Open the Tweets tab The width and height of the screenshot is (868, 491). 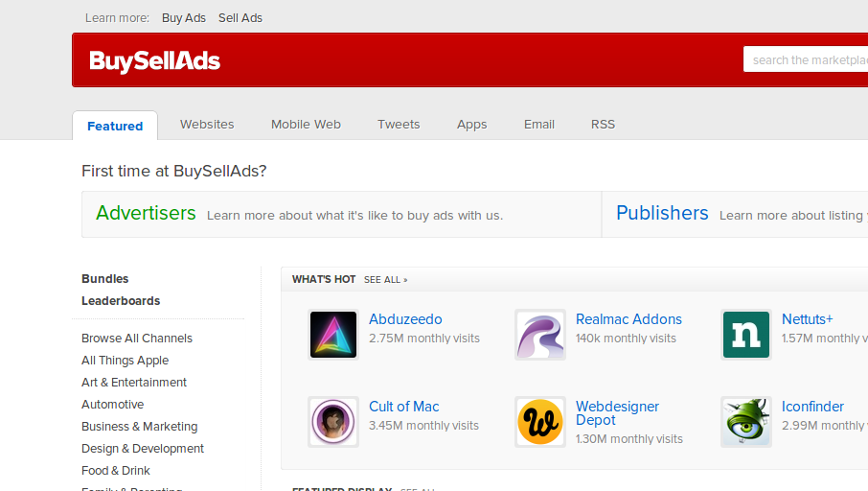coord(399,124)
